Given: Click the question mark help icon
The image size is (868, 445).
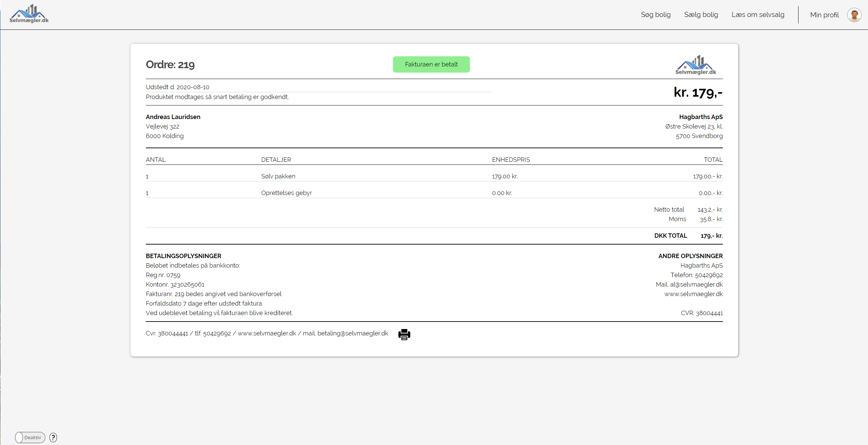Looking at the screenshot, I should (53, 437).
